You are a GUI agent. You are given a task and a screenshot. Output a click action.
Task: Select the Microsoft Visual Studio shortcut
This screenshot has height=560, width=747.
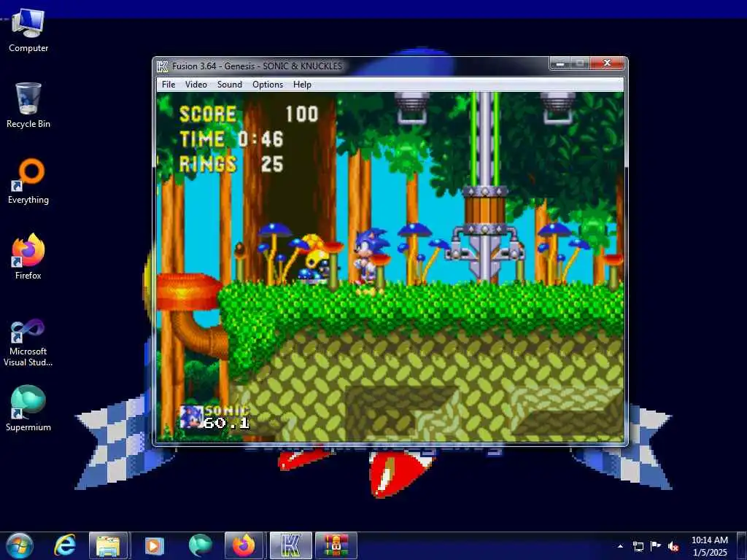28,343
